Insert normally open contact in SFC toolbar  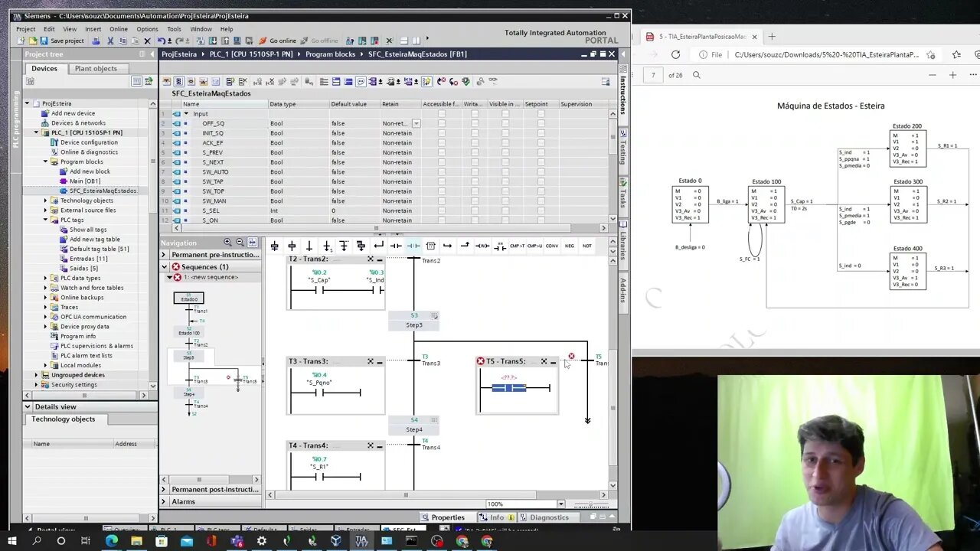pyautogui.click(x=396, y=246)
